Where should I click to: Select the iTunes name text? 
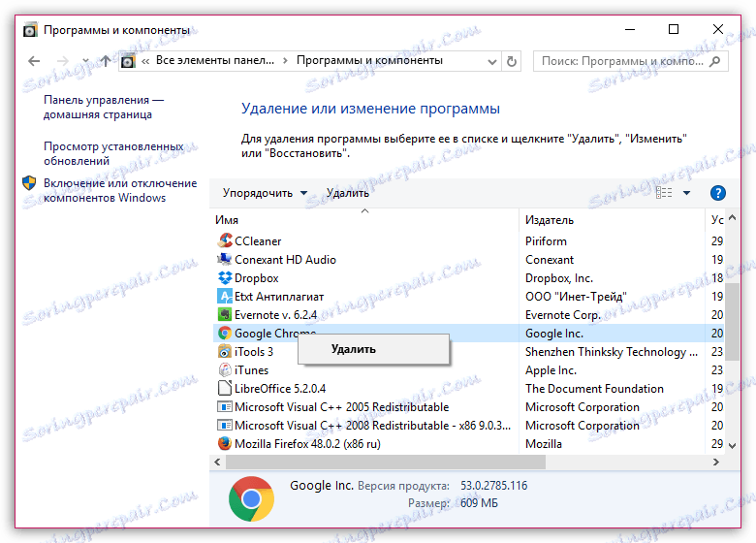pyautogui.click(x=251, y=370)
